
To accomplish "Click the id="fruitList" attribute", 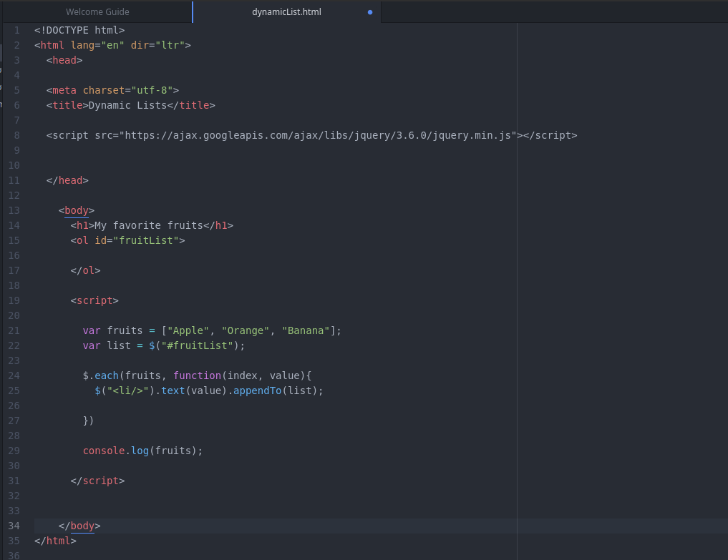I will point(137,240).
